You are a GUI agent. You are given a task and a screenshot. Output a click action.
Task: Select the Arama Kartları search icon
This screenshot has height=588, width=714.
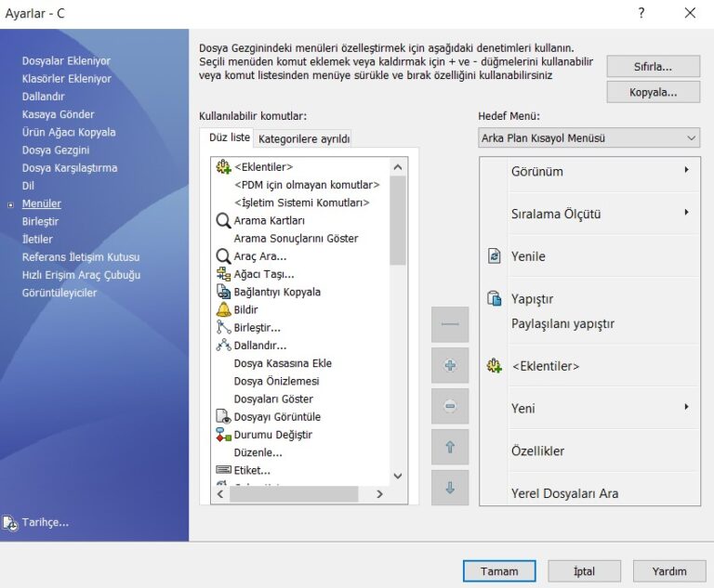[223, 221]
